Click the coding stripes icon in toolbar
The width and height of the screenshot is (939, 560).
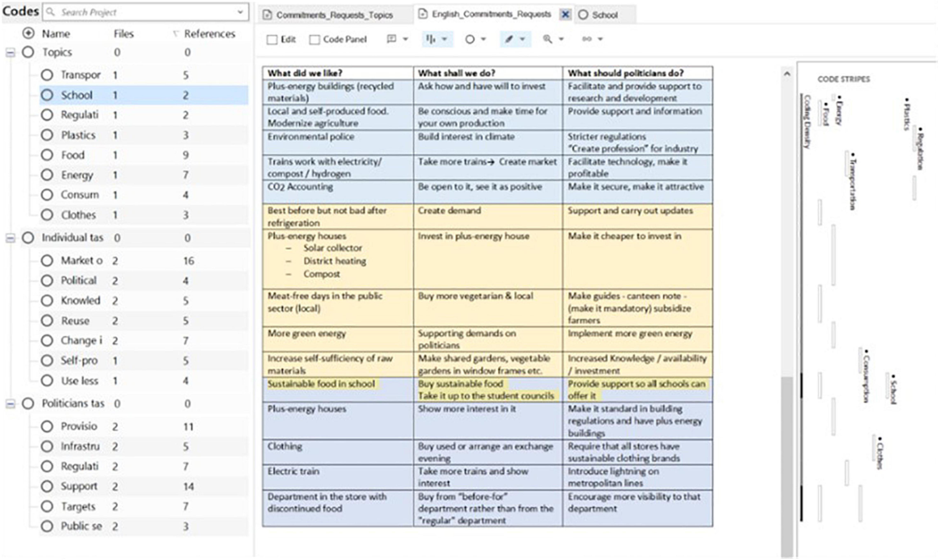click(431, 39)
